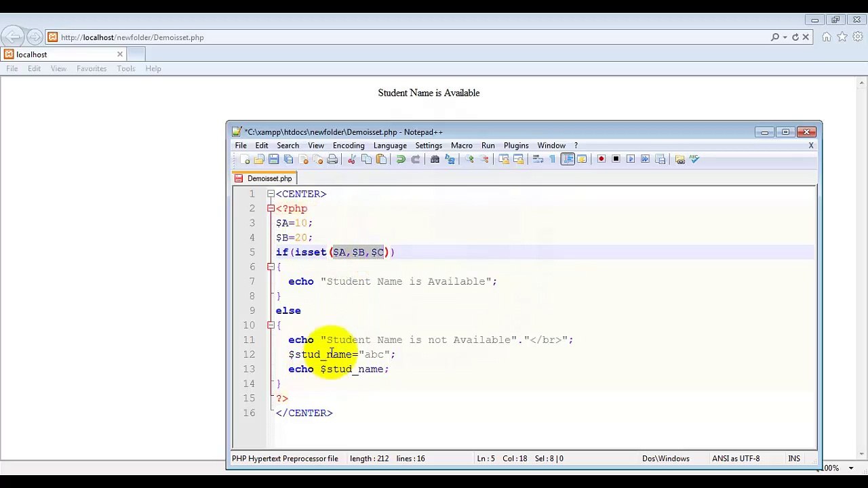Collapse fold marker at line 10 brace
Image resolution: width=868 pixels, height=488 pixels.
coord(271,325)
